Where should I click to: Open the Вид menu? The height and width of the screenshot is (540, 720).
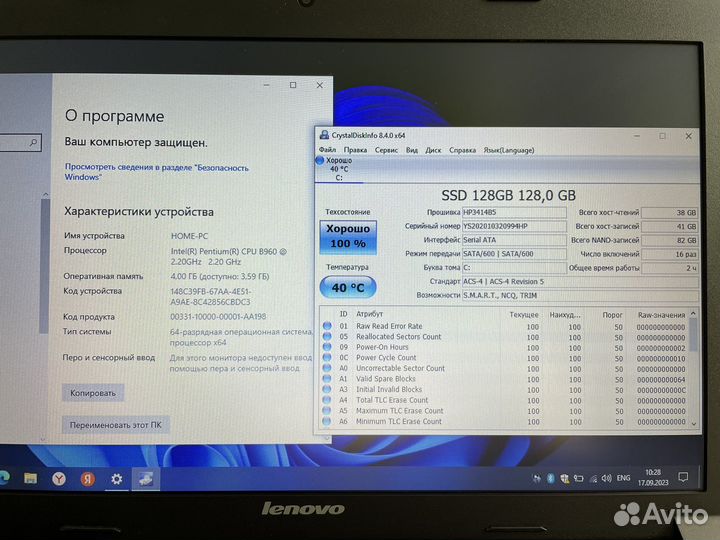pos(412,150)
